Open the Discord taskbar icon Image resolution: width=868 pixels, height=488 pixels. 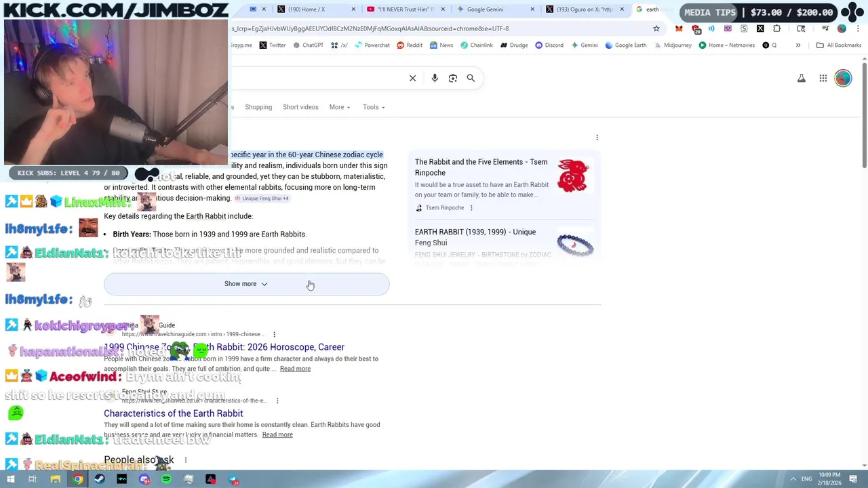(x=144, y=479)
